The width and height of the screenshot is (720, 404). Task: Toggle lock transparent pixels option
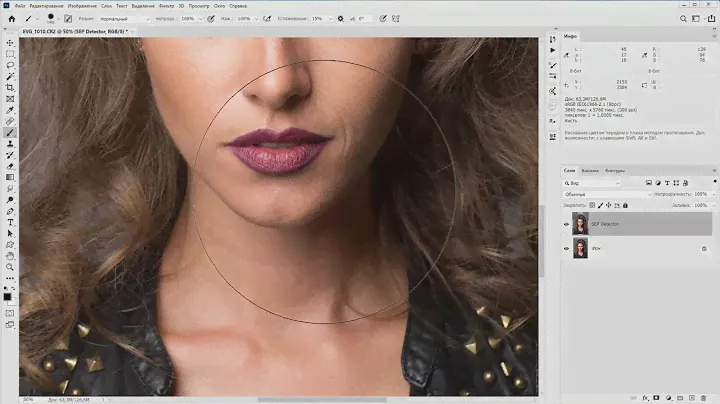point(591,205)
